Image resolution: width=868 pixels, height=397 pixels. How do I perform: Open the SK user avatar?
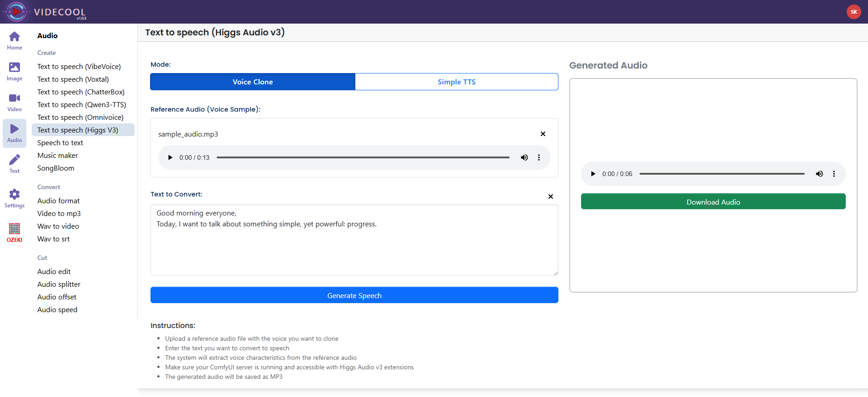click(853, 12)
